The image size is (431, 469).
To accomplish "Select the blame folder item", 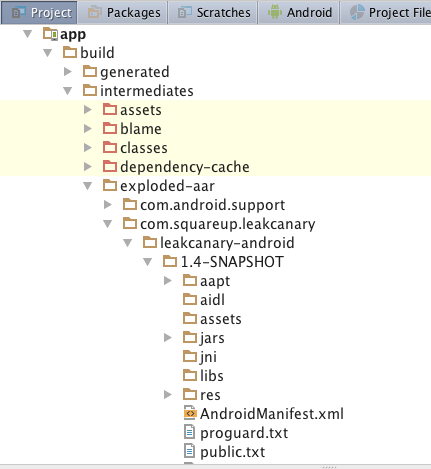I will [x=132, y=129].
